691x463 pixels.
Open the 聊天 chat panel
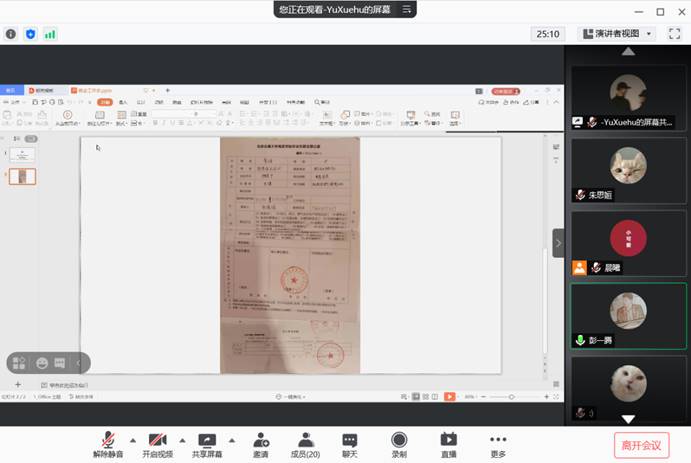tap(350, 443)
